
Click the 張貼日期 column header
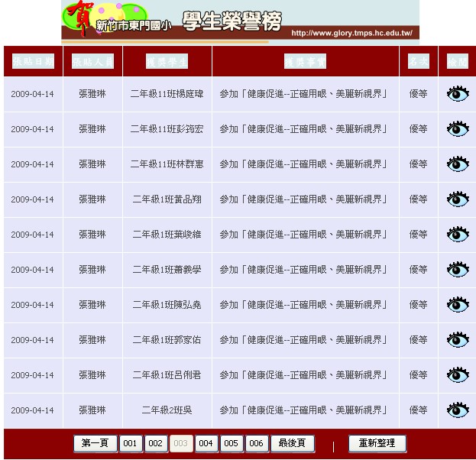tap(33, 61)
